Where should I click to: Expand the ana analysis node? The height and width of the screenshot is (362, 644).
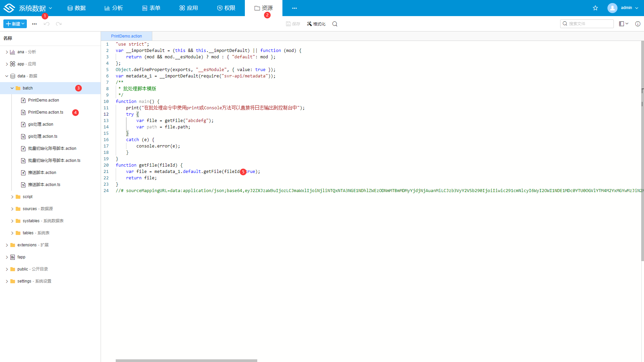(7, 52)
